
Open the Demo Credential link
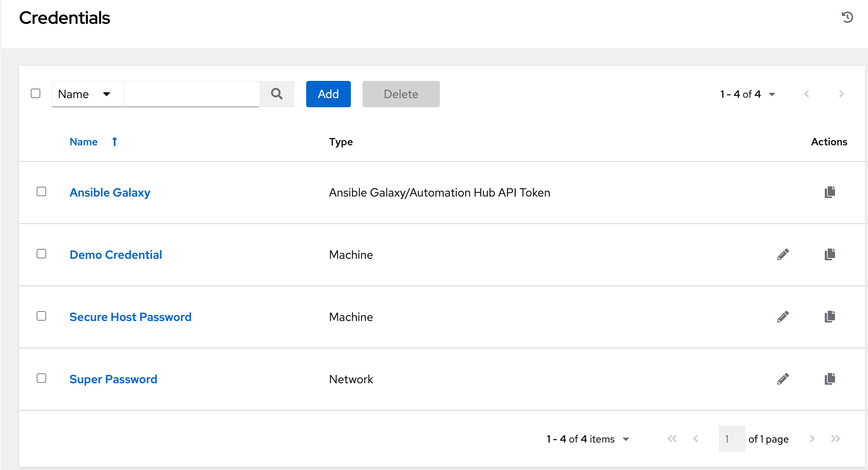tap(116, 254)
